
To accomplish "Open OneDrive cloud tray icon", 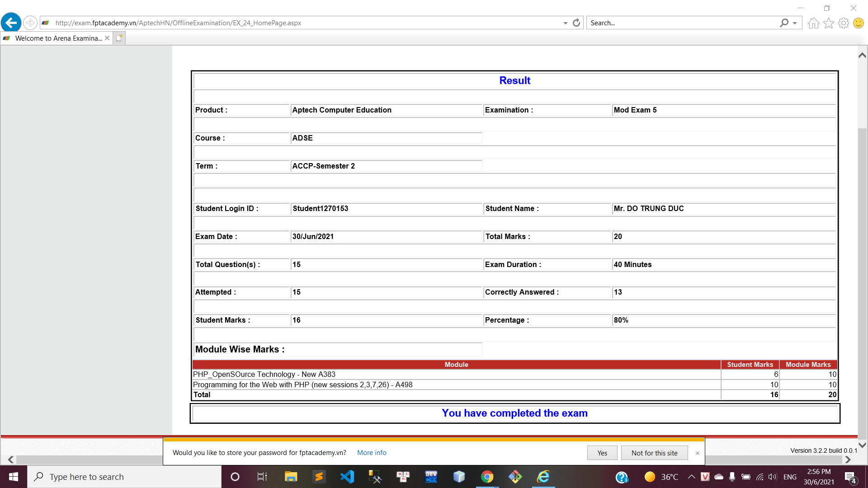I will coord(718,477).
